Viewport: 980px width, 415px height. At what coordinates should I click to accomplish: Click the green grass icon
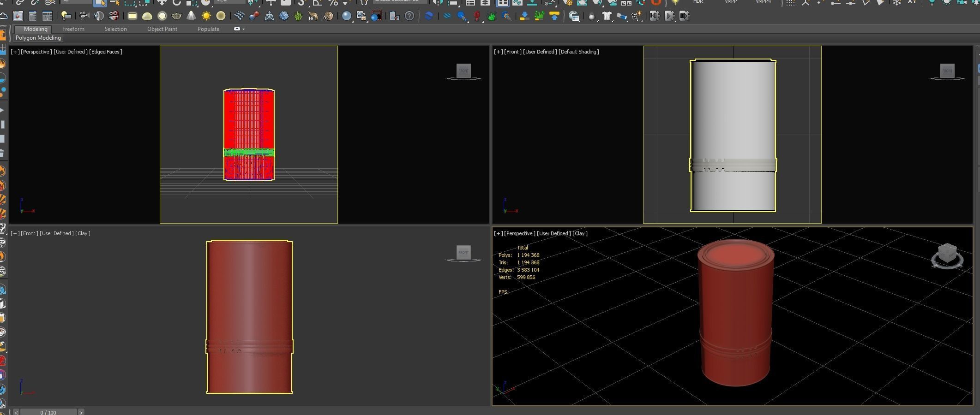pos(298,16)
